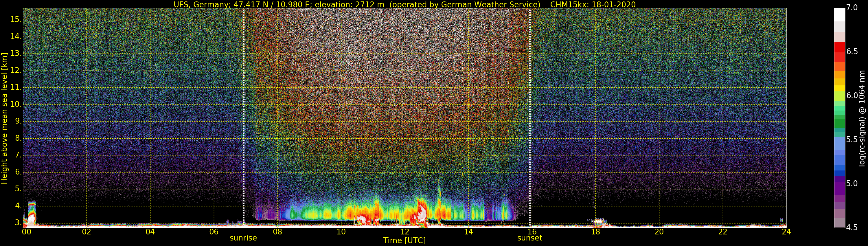Click the time axis tick '08'
Viewport: 868px width, 246px height.
(x=277, y=232)
